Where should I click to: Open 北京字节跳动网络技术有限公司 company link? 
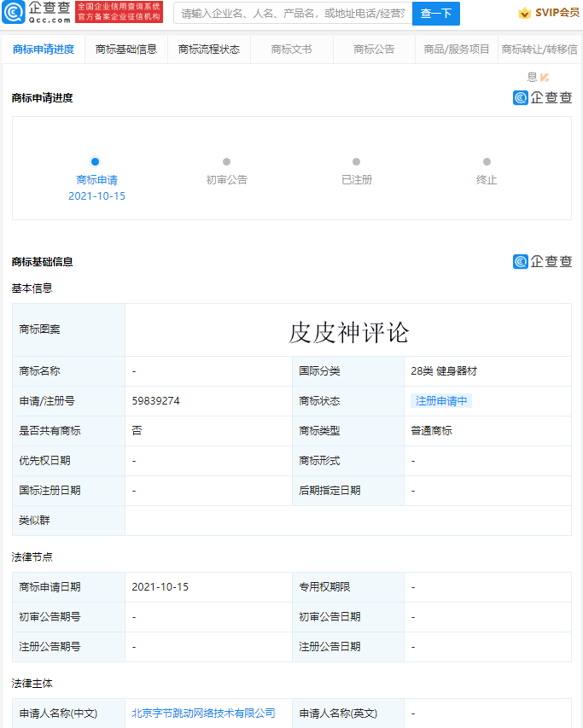coord(203,713)
